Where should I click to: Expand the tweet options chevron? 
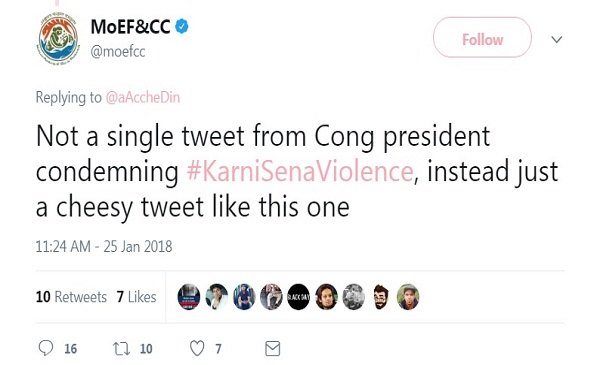click(557, 39)
